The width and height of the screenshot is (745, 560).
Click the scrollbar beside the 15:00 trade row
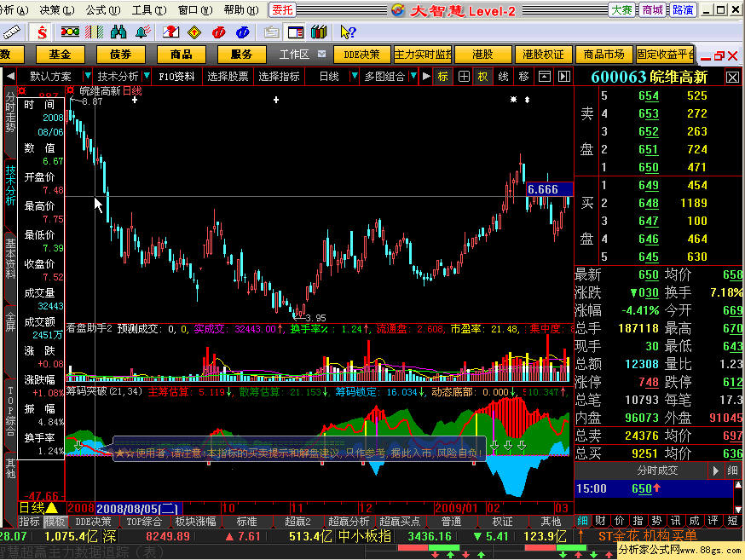738,496
